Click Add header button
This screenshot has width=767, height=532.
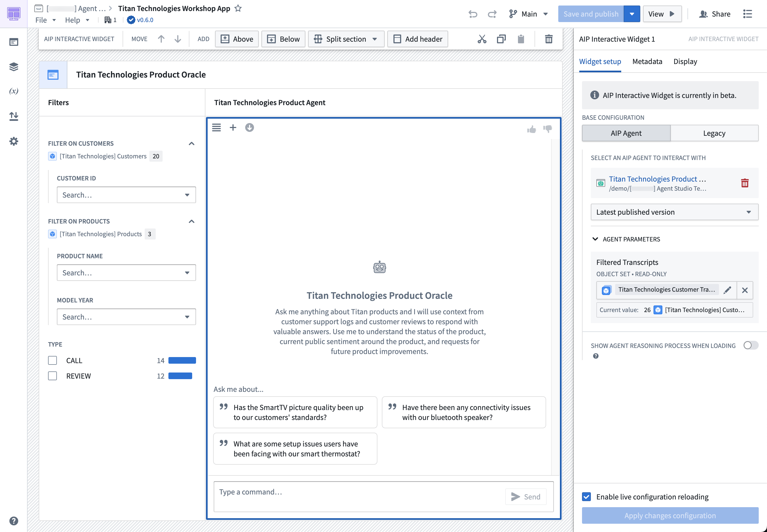pyautogui.click(x=417, y=39)
